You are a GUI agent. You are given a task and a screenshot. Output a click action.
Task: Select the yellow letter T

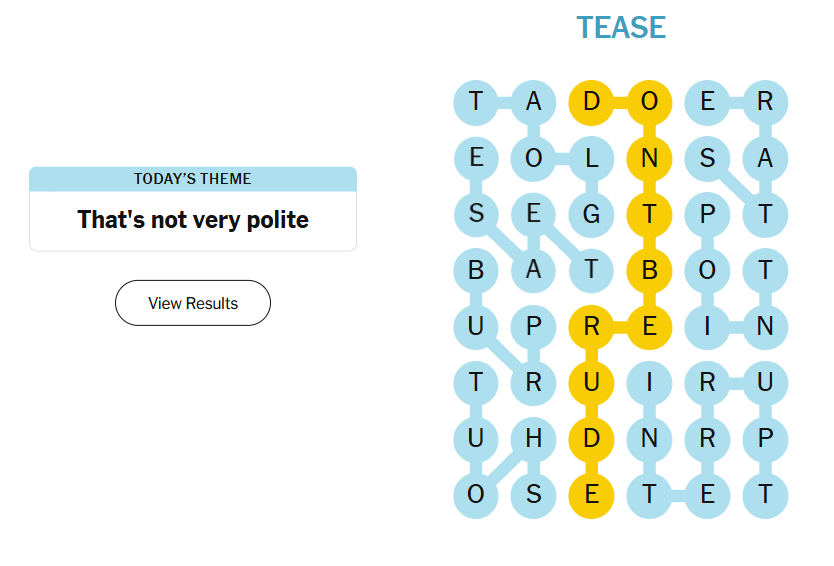click(x=650, y=214)
